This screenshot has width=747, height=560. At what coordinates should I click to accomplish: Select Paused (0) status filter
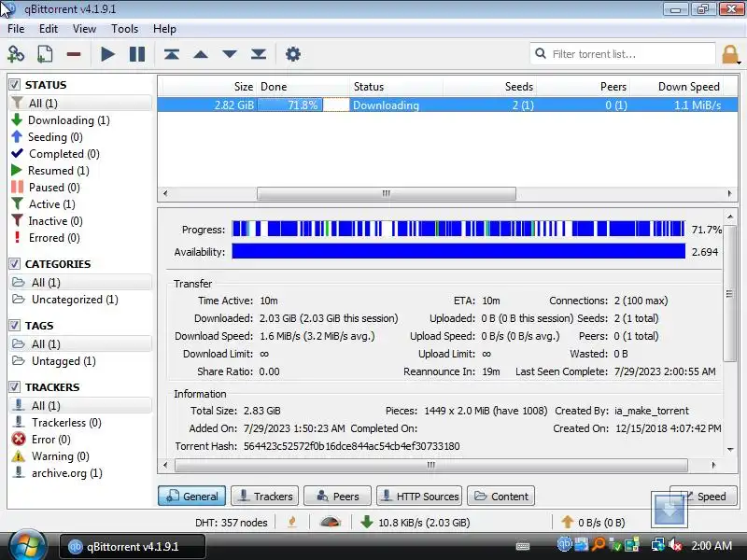coord(54,188)
